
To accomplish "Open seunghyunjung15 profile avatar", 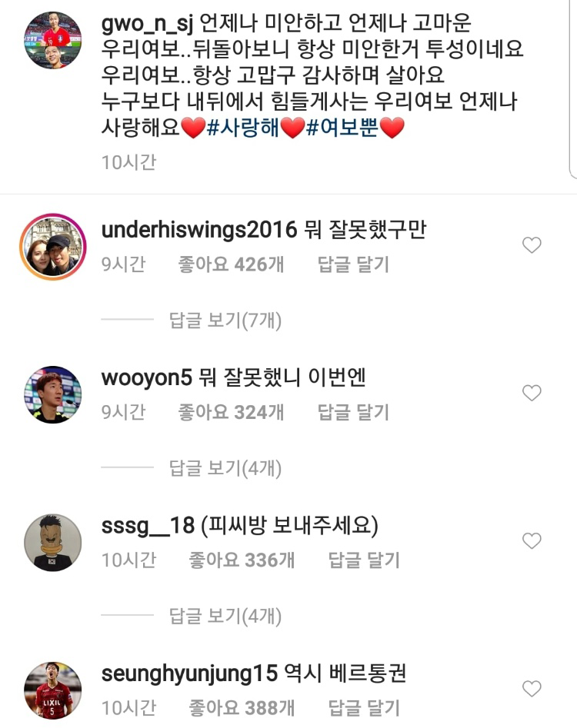I will (x=53, y=690).
